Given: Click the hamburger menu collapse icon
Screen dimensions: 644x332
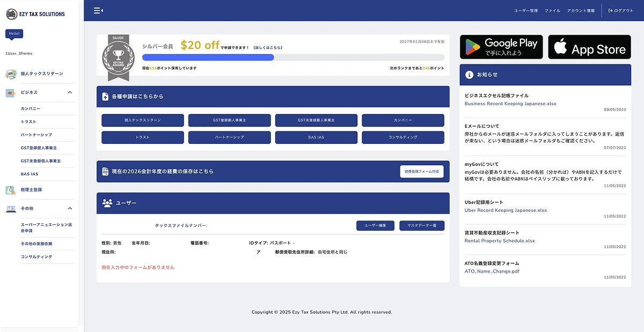Looking at the screenshot, I should tap(98, 10).
